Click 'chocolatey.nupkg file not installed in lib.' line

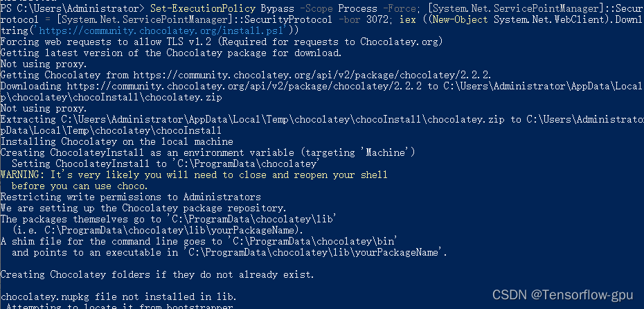point(118,297)
